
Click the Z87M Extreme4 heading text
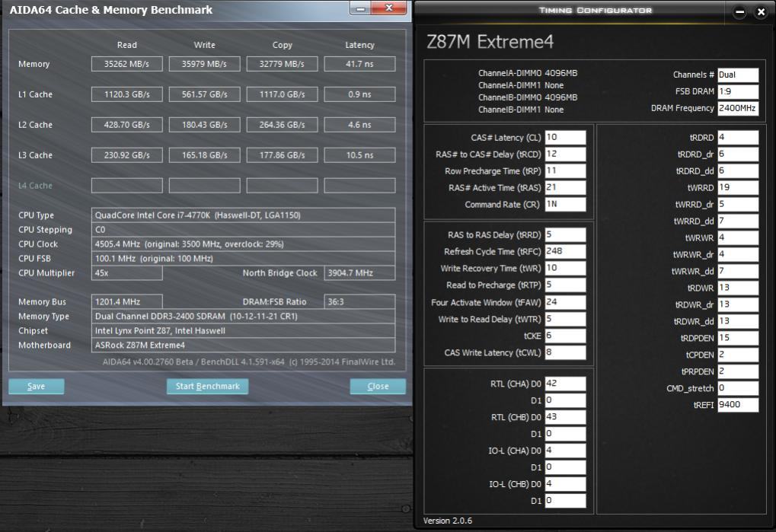click(490, 42)
